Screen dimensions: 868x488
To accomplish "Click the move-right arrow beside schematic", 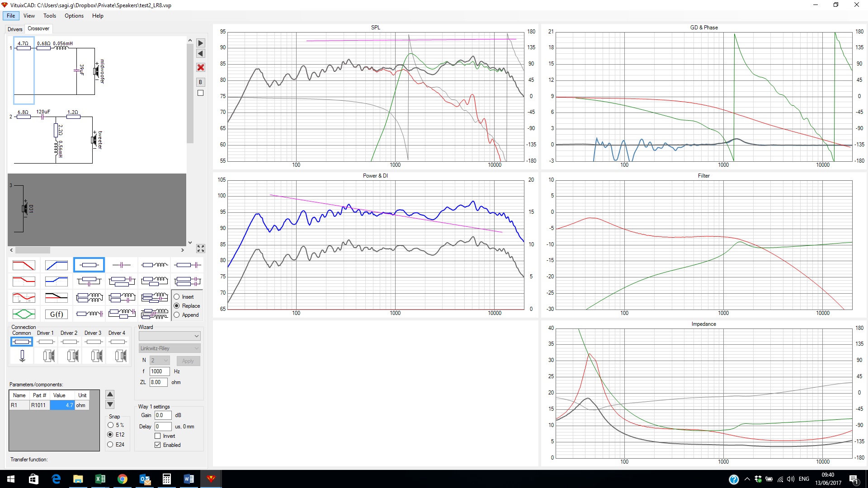I will click(201, 43).
